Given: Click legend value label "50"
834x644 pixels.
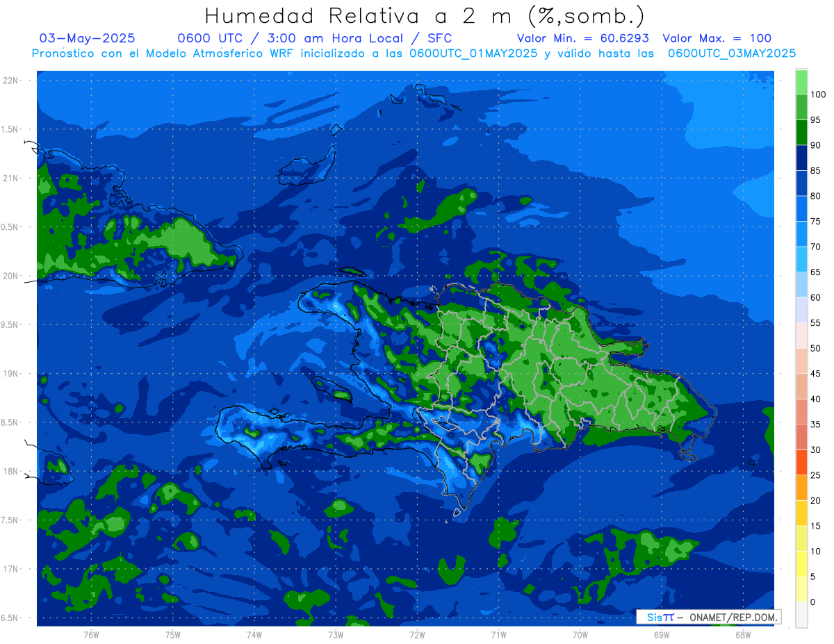Looking at the screenshot, I should pos(815,348).
